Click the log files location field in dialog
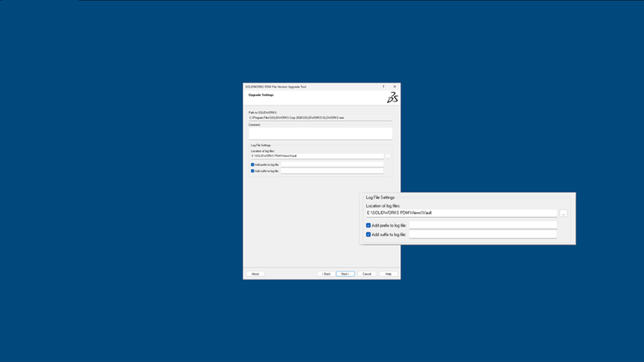644x362 pixels. (316, 156)
